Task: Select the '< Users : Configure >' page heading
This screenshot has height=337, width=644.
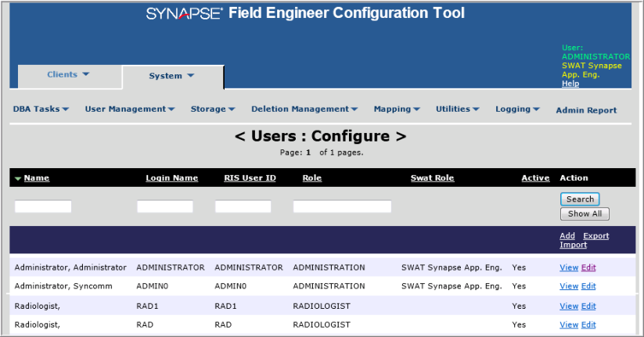Action: coord(320,136)
